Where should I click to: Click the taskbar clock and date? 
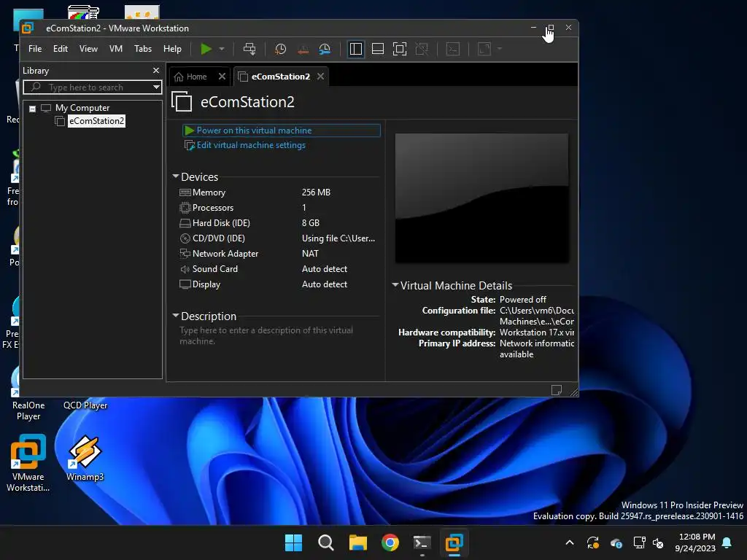(x=695, y=542)
